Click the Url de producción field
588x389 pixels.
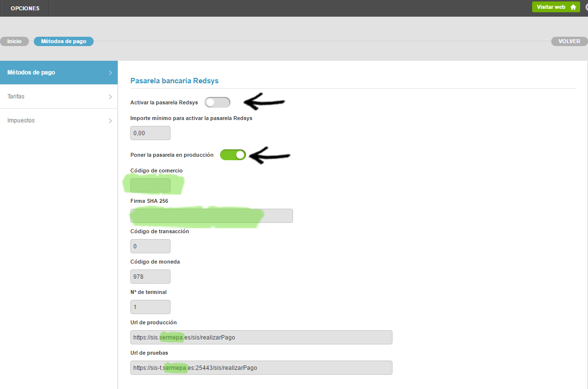coord(261,338)
